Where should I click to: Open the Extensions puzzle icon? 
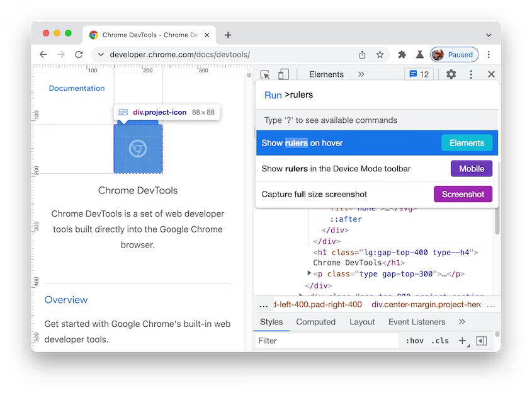402,55
